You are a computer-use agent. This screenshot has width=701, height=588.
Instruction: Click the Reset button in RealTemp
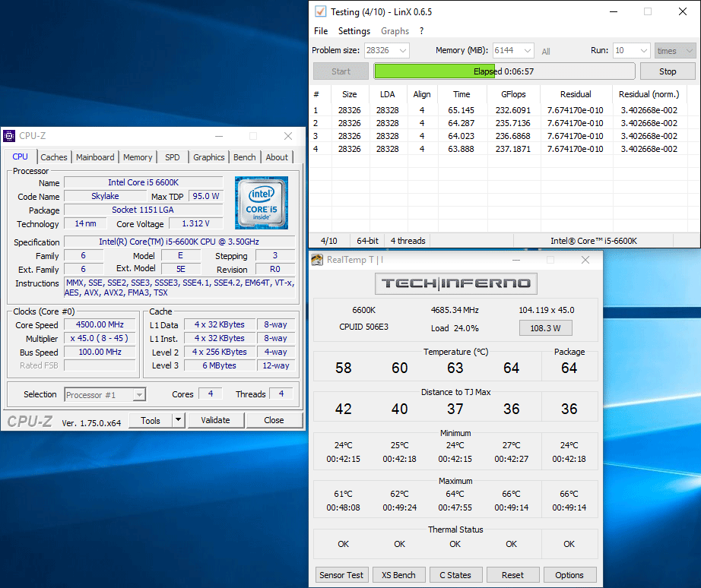(512, 575)
